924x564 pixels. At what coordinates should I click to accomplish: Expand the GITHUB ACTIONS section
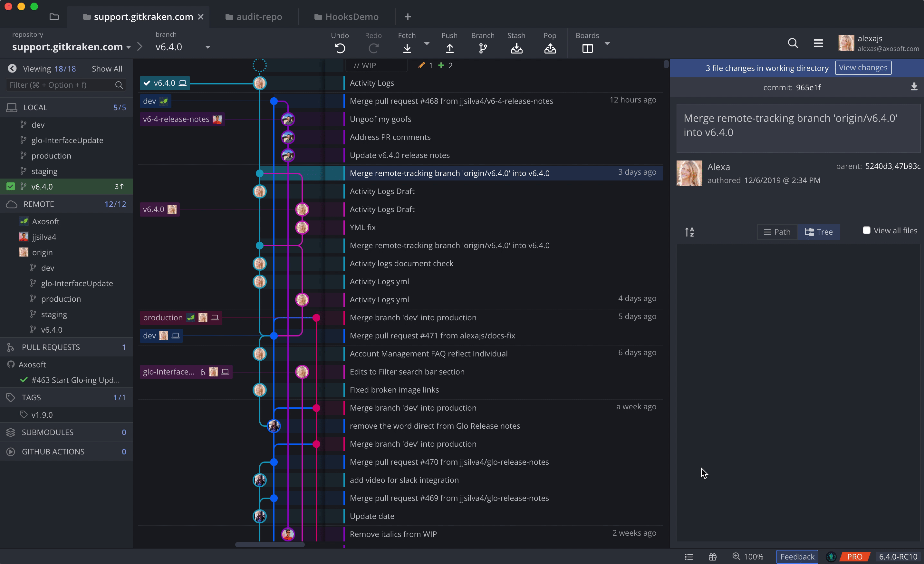(x=66, y=452)
